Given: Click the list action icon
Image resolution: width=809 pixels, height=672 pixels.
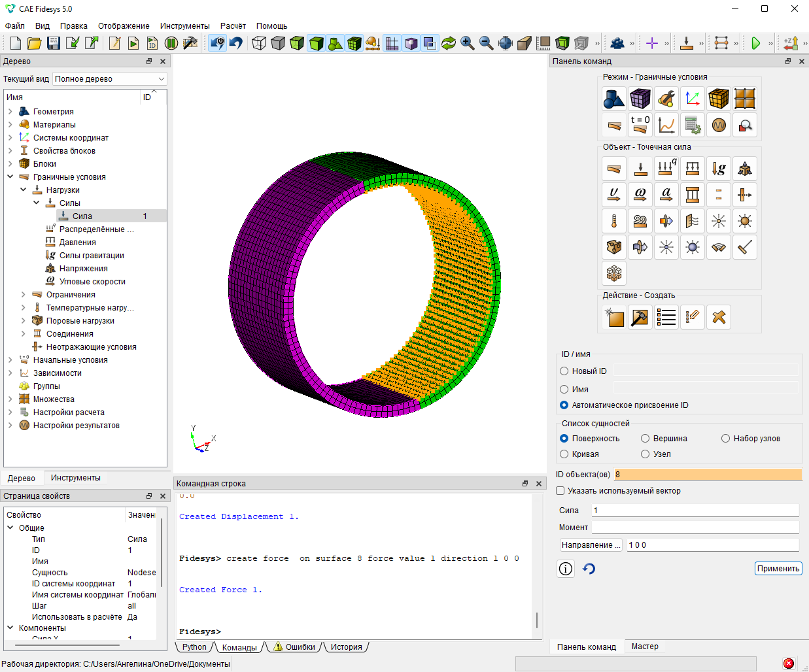Looking at the screenshot, I should pos(666,317).
